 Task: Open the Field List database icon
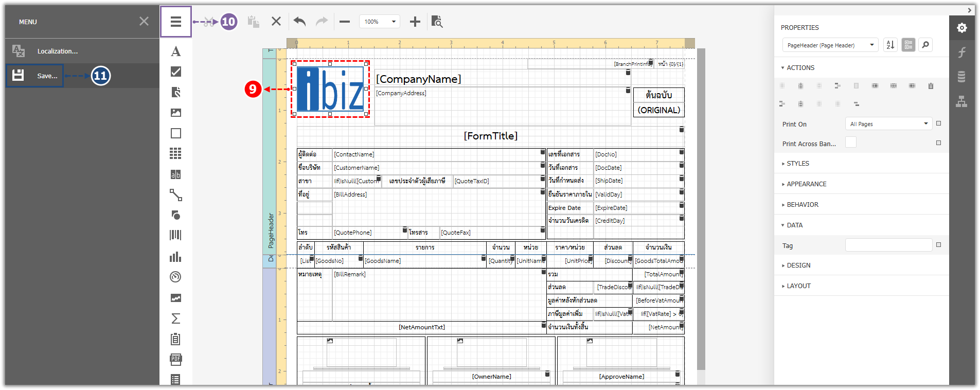coord(961,77)
